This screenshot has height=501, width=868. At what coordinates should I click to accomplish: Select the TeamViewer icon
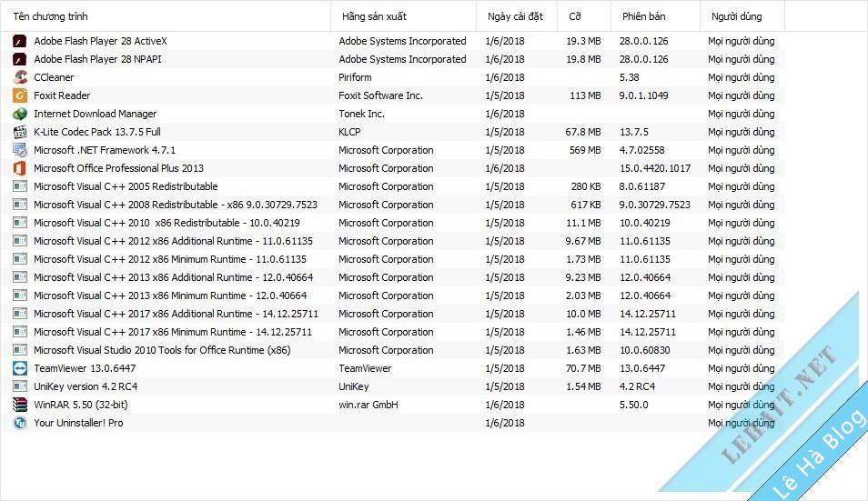click(x=20, y=368)
